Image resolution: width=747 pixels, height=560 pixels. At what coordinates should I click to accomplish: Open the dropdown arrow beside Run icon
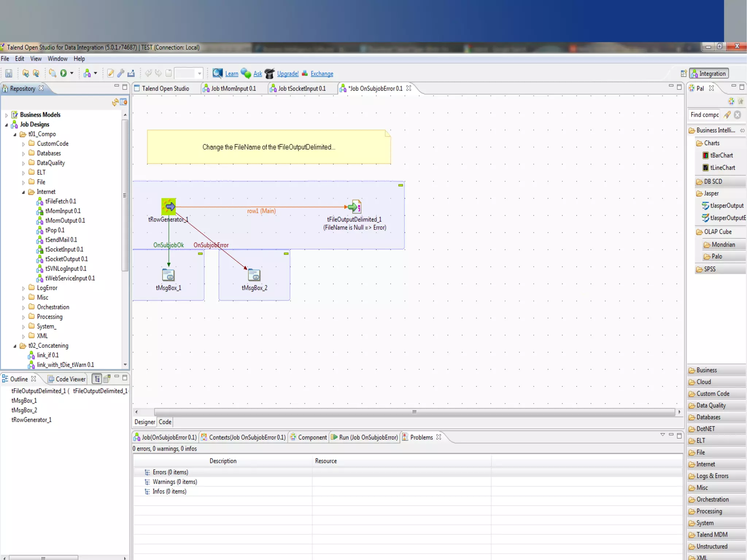pyautogui.click(x=72, y=73)
